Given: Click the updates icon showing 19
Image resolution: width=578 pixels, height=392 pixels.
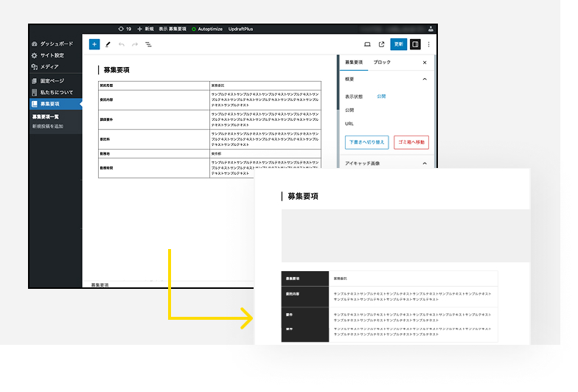Looking at the screenshot, I should tap(125, 29).
